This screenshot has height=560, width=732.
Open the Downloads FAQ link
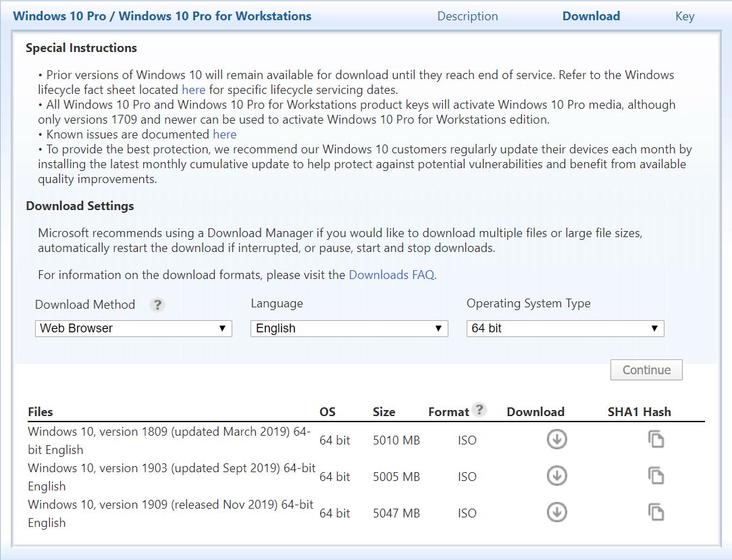tap(392, 275)
